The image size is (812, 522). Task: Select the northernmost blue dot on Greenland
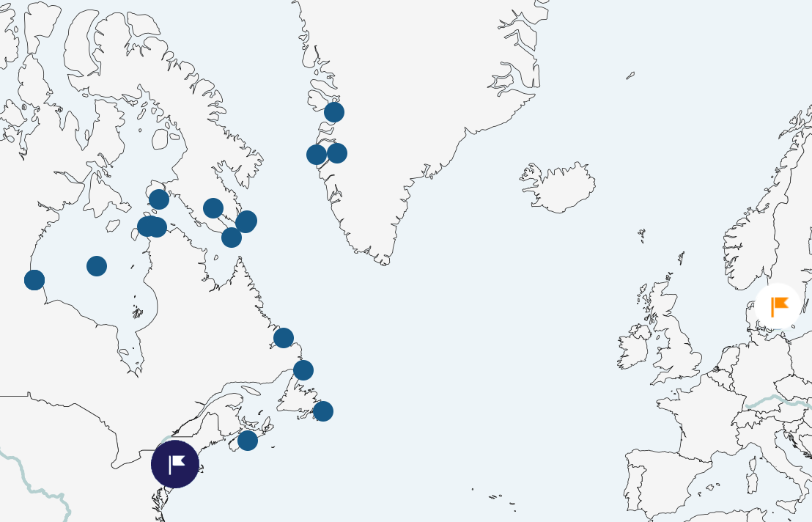(x=334, y=112)
